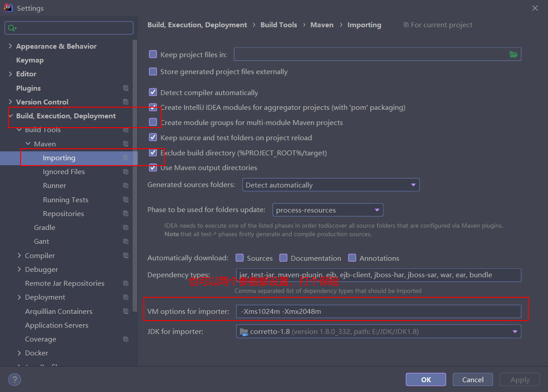Select Keymap in settings tree
548x392 pixels.
[30, 60]
